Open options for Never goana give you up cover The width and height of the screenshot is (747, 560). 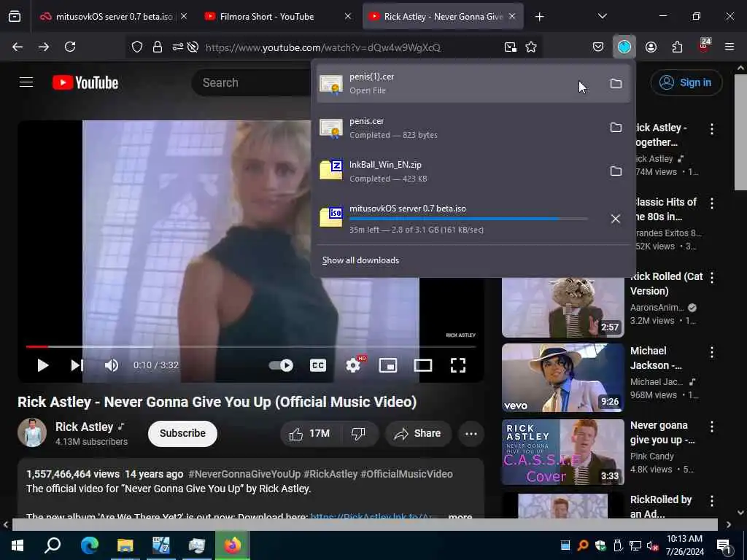pos(712,427)
